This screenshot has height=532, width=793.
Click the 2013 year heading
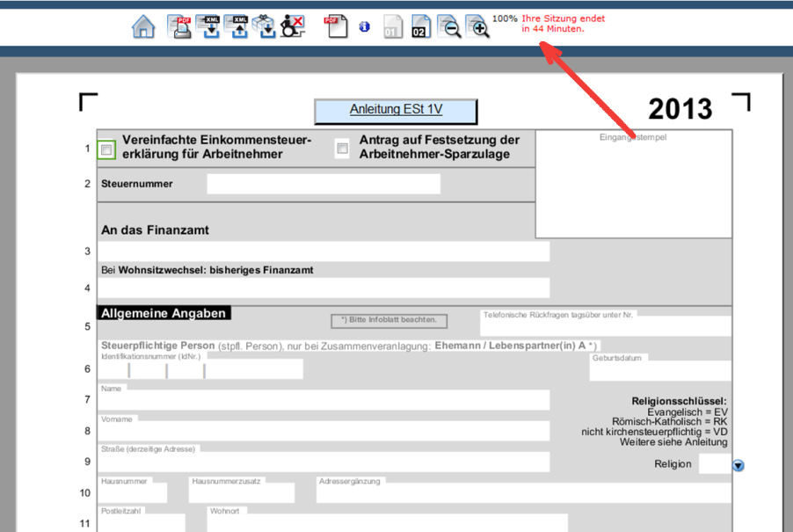coord(680,109)
